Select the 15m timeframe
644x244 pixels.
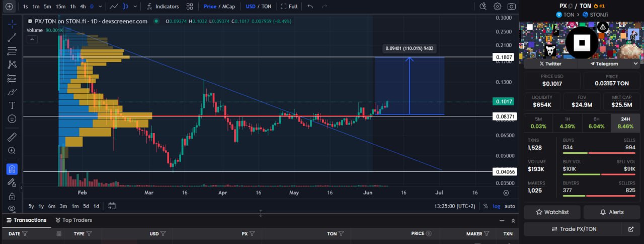pyautogui.click(x=60, y=7)
